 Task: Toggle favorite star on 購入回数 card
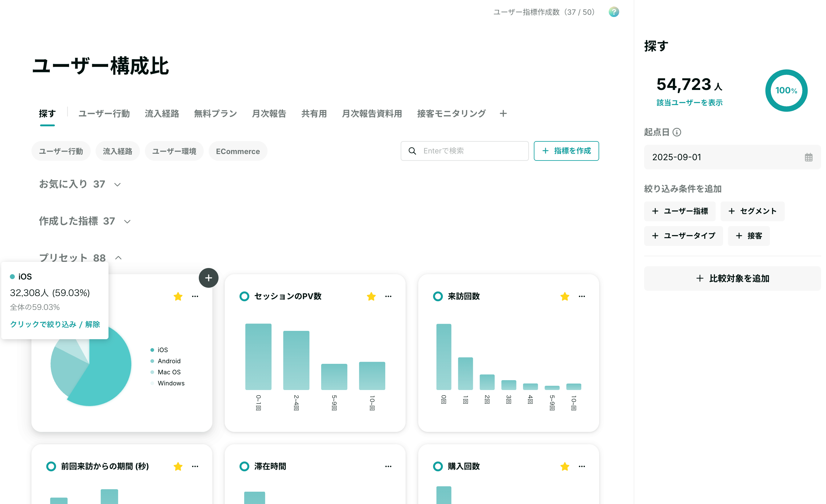[565, 466]
